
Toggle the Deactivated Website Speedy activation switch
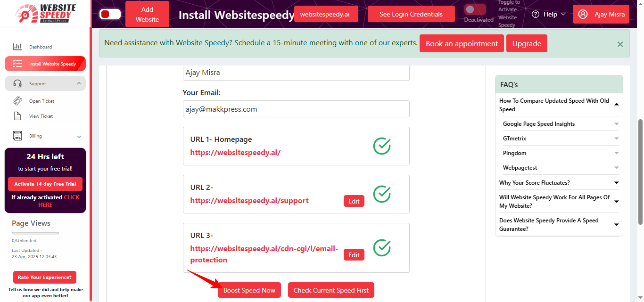tap(475, 9)
